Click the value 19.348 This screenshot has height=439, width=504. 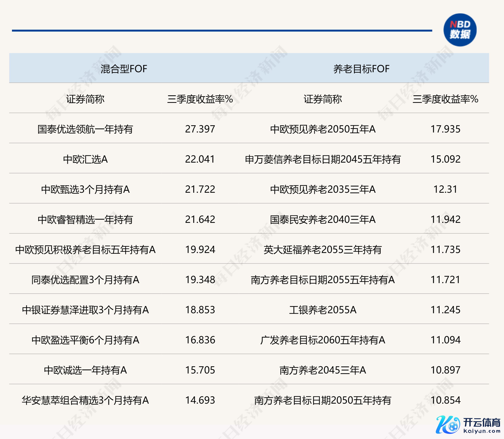click(200, 280)
